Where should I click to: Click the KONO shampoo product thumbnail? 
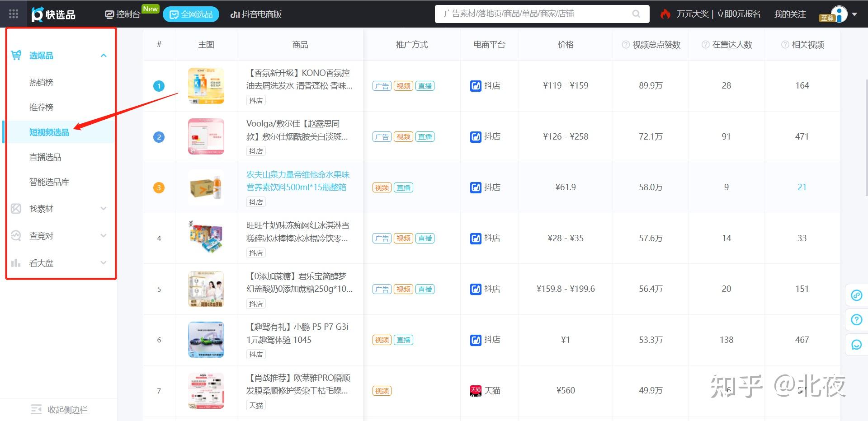[206, 86]
